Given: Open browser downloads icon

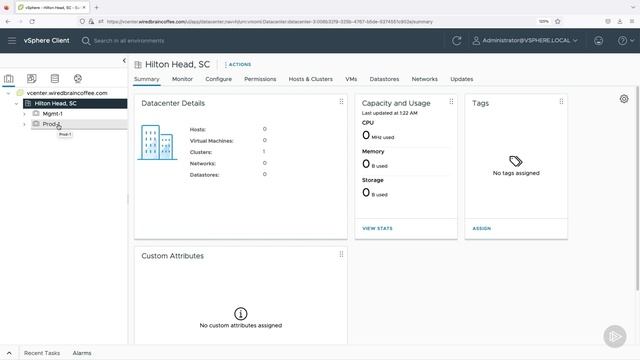Looking at the screenshot, I should pos(620,21).
